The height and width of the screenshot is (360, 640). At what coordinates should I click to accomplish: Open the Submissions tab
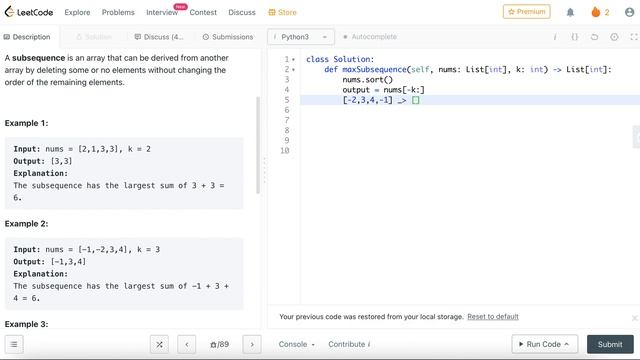[228, 37]
